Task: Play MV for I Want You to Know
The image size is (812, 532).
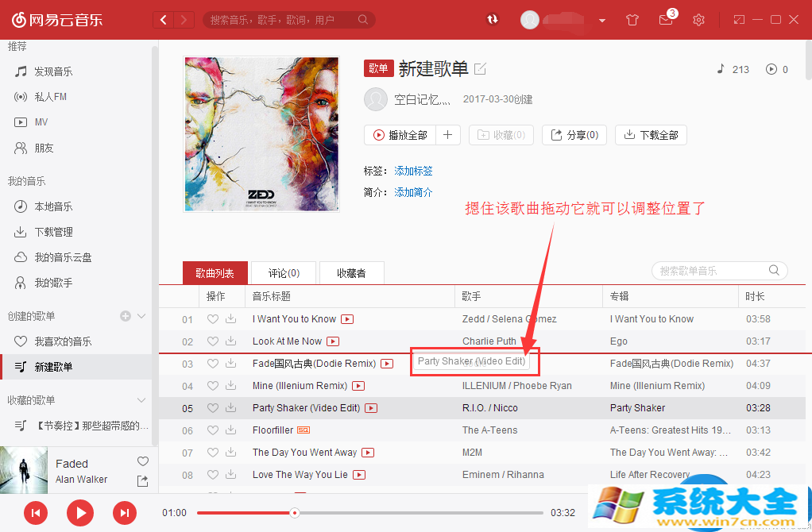Action: (x=347, y=319)
